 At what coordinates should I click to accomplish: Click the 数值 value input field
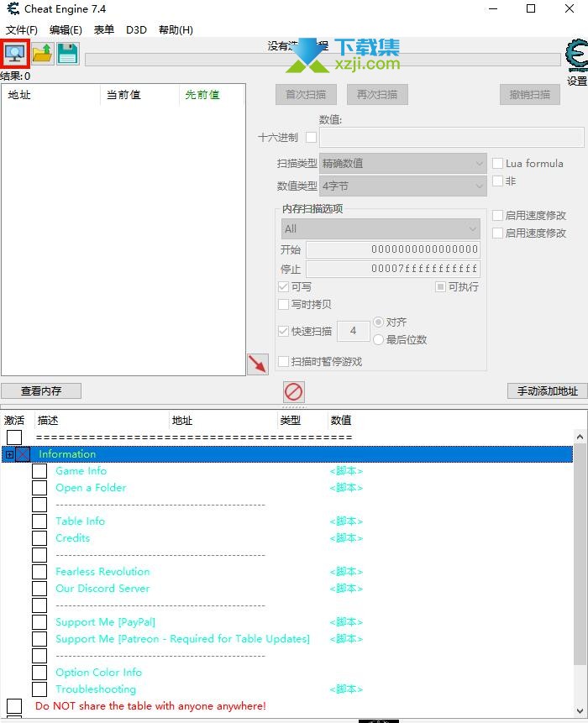tap(452, 138)
